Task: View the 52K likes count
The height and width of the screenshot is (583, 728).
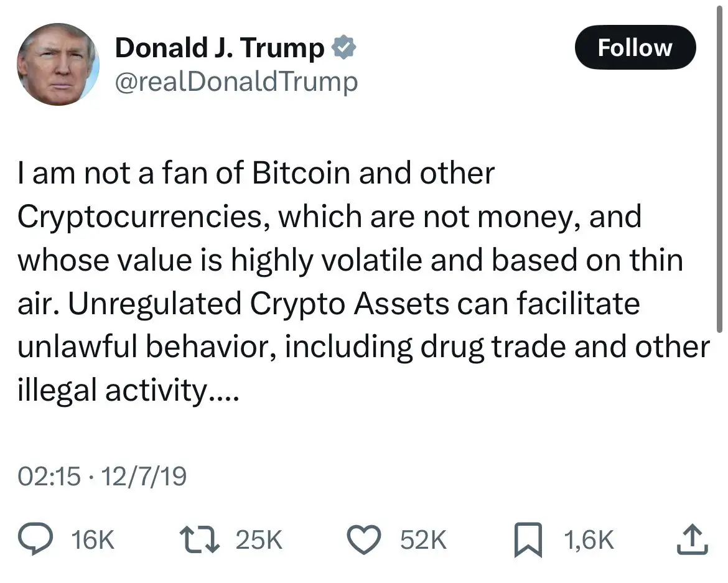Action: 424,540
